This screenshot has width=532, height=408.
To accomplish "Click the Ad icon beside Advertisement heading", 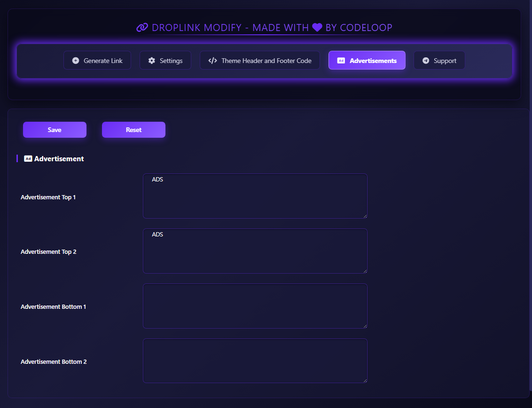I will [28, 158].
